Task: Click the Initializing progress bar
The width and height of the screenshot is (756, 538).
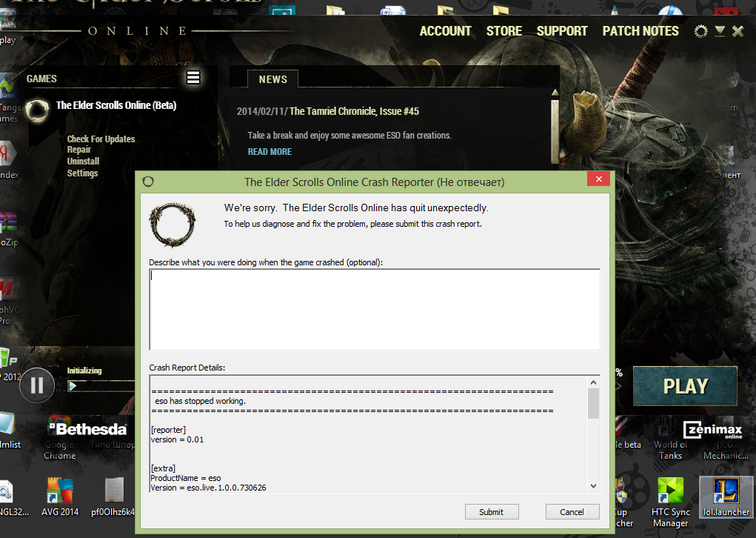Action: pyautogui.click(x=101, y=385)
